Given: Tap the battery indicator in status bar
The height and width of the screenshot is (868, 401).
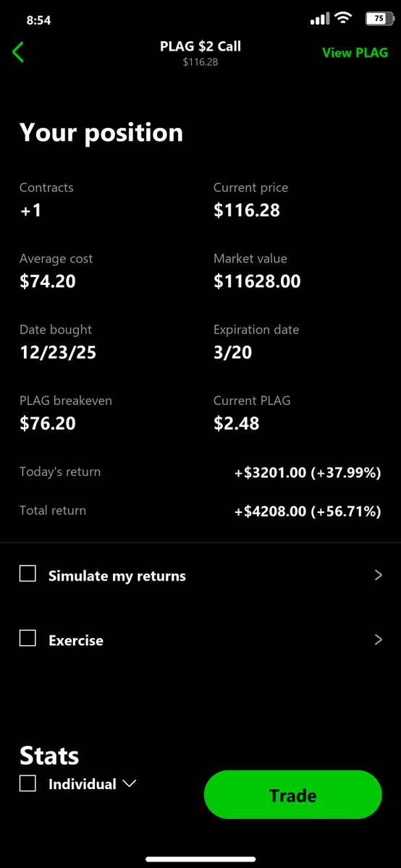Looking at the screenshot, I should point(376,20).
